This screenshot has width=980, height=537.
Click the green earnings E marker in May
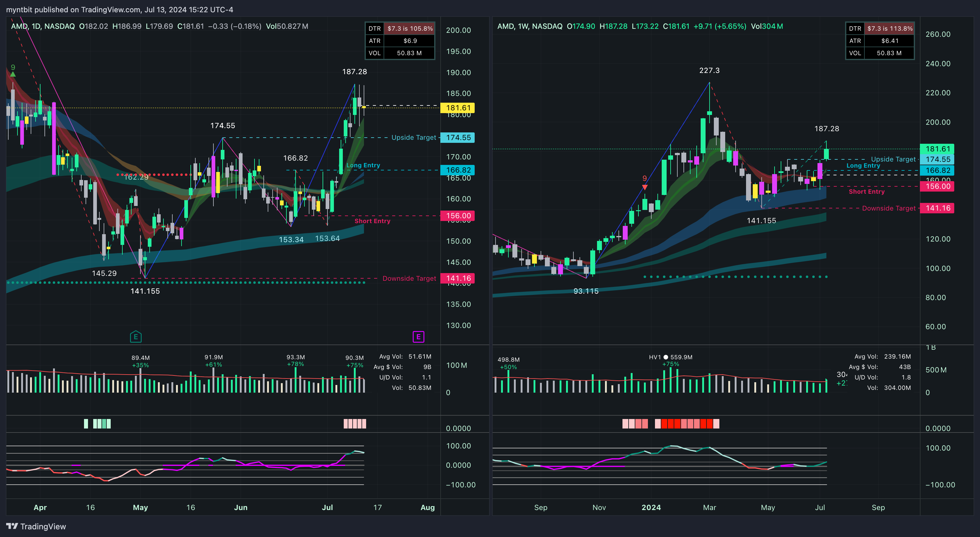pos(136,337)
